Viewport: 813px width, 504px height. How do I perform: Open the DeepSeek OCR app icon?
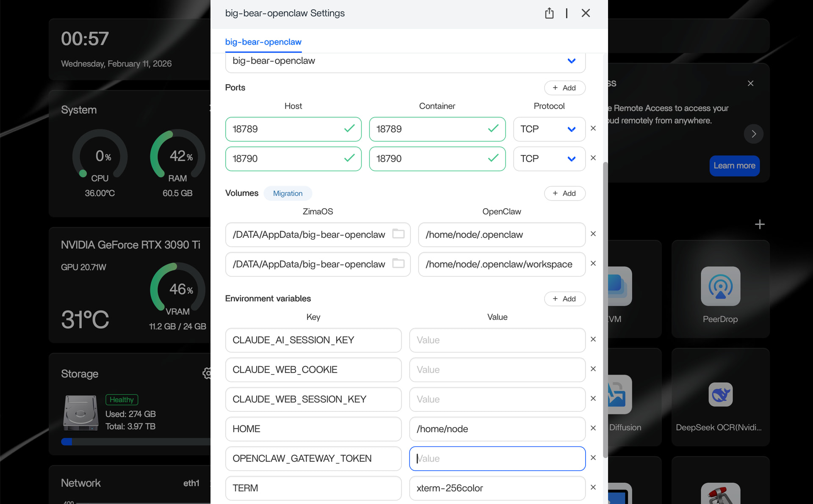tap(720, 394)
